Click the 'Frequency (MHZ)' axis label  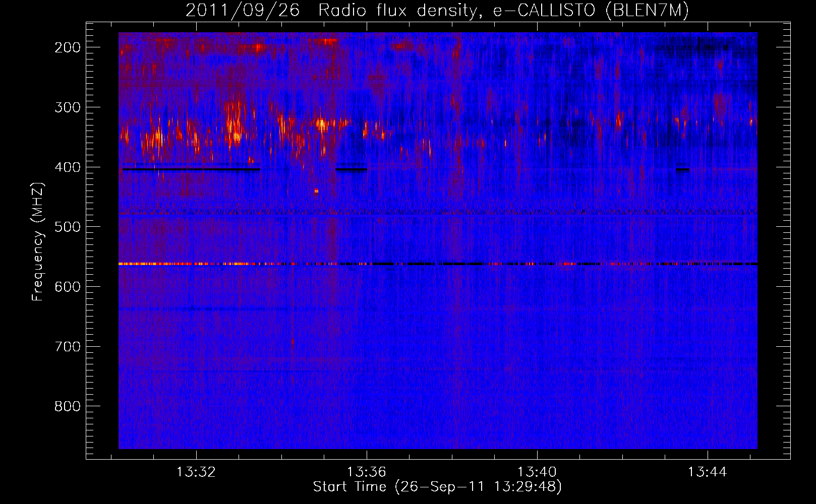(x=37, y=241)
